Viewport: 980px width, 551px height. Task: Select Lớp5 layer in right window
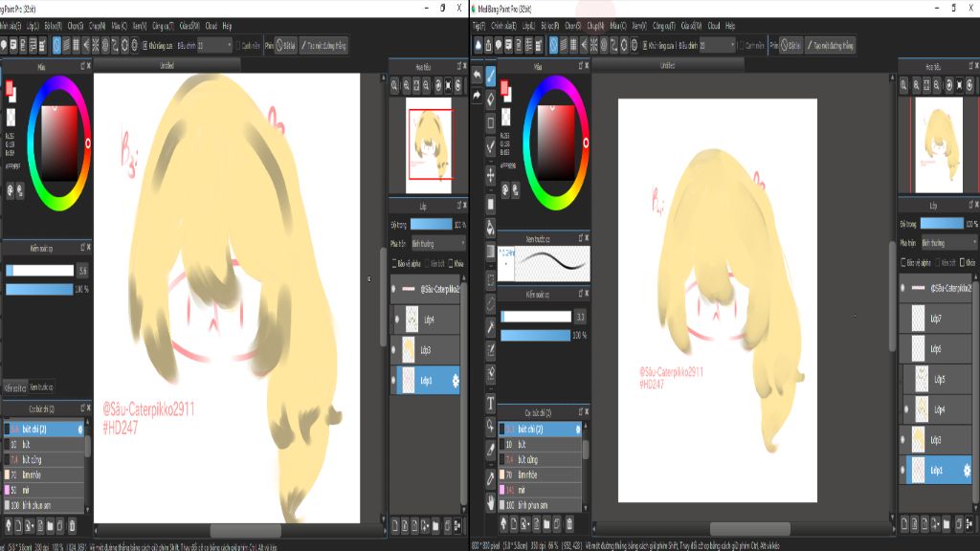[x=936, y=379]
